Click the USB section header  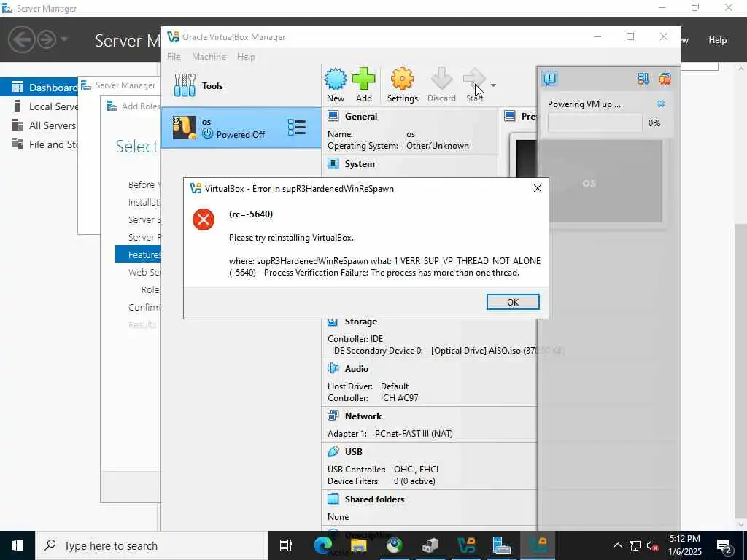coord(354,451)
